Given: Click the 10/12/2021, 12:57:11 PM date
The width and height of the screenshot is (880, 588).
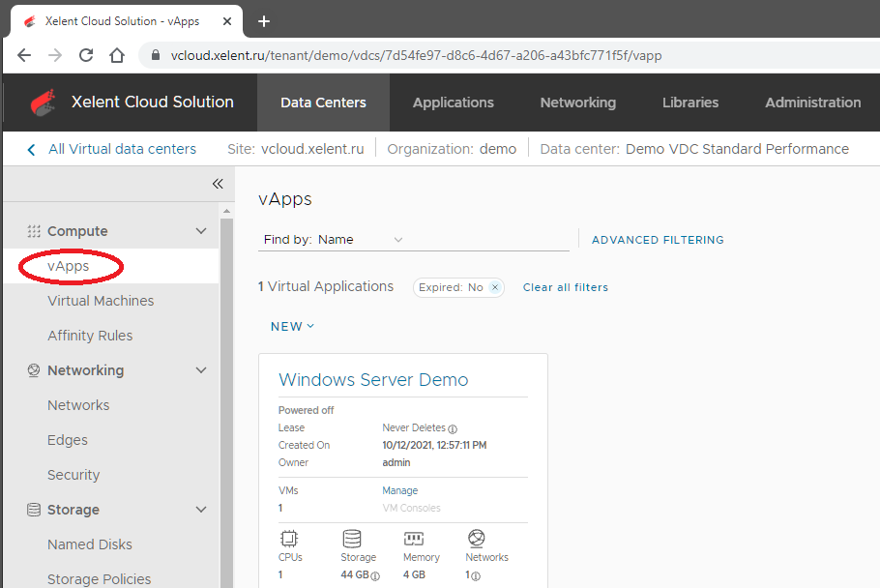Looking at the screenshot, I should [434, 445].
